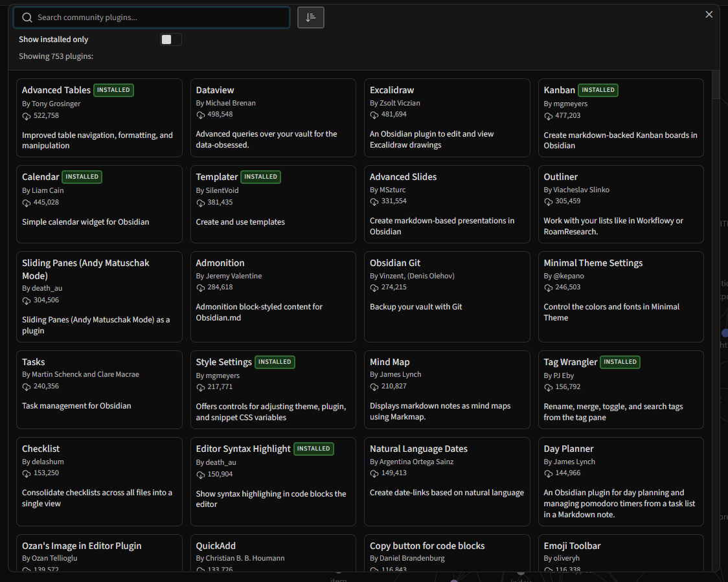The image size is (728, 582).
Task: Click INSTALLED badge on Kanban
Action: 598,90
